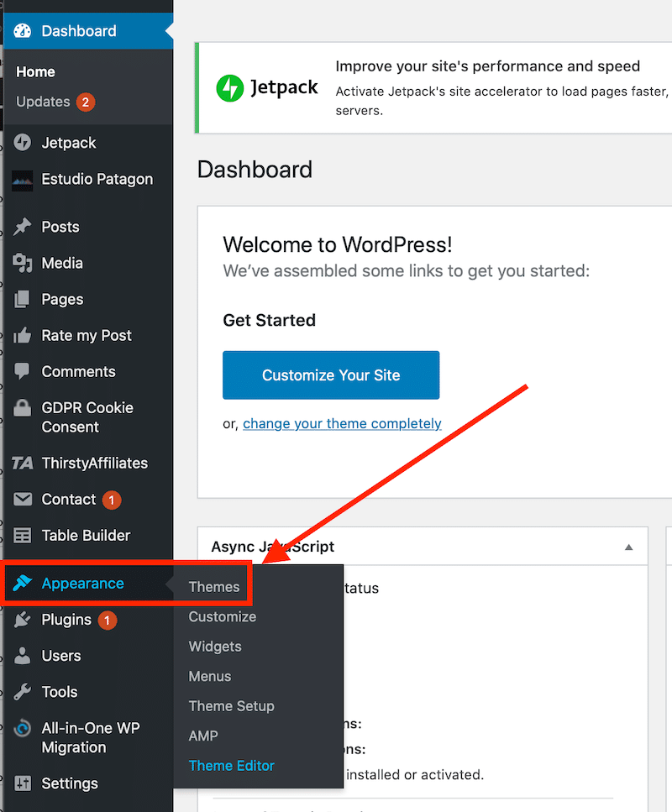Select Widgets in Appearance flyout
Image resolution: width=672 pixels, height=812 pixels.
[215, 647]
